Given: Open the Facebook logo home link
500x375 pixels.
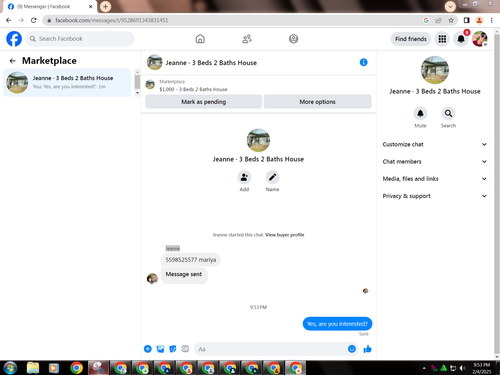Looking at the screenshot, I should [14, 39].
